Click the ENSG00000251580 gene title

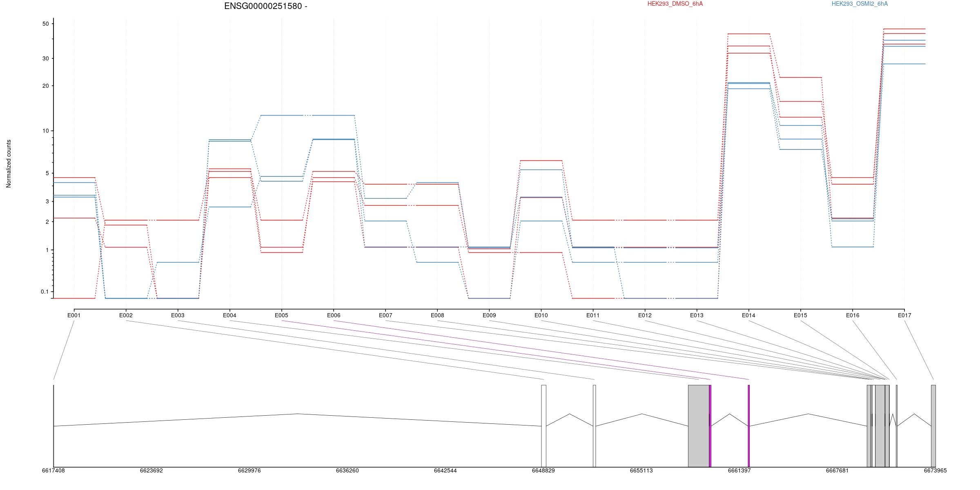click(x=266, y=6)
